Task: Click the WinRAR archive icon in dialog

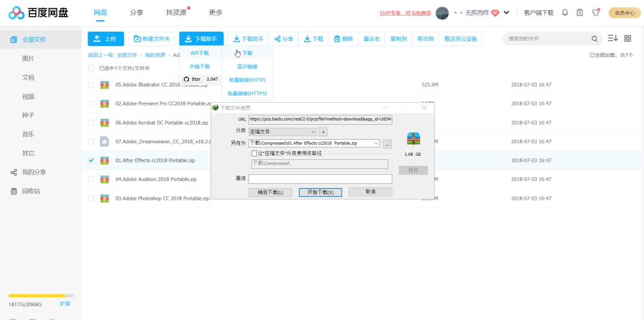Action: click(414, 139)
